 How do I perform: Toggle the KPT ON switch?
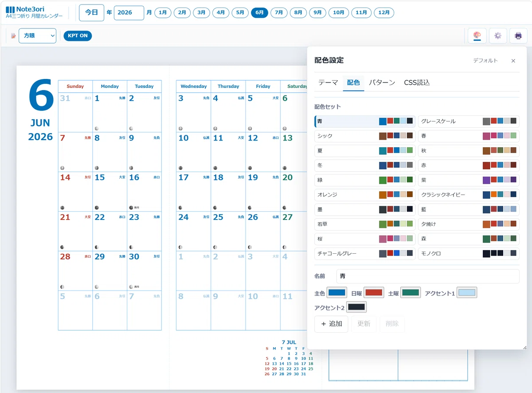tap(78, 35)
